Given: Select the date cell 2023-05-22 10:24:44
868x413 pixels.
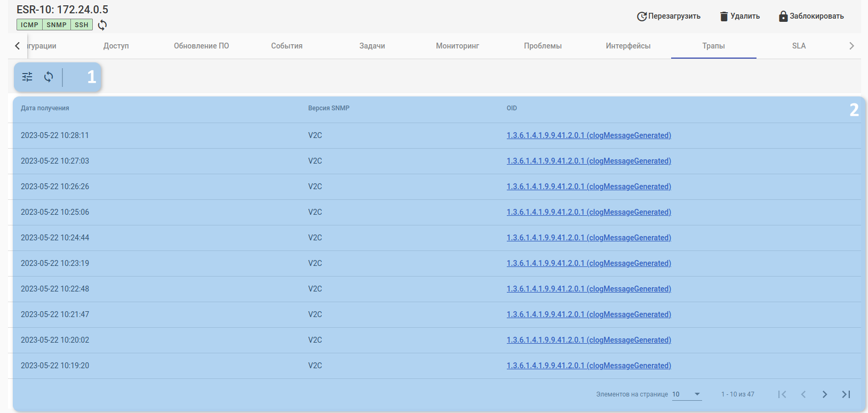Looking at the screenshot, I should point(55,238).
